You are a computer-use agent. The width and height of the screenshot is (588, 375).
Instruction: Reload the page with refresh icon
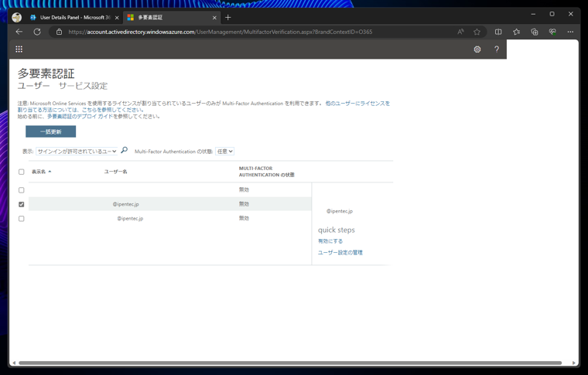point(37,32)
